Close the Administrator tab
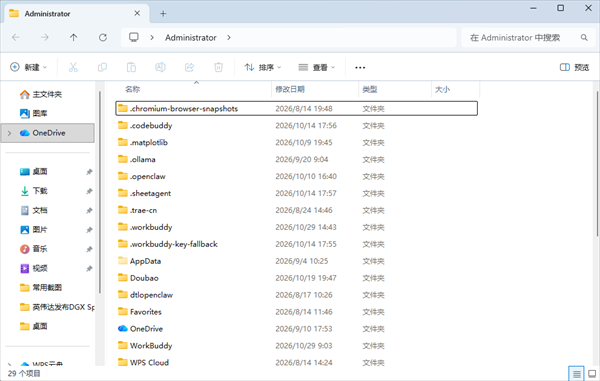 pyautogui.click(x=137, y=13)
